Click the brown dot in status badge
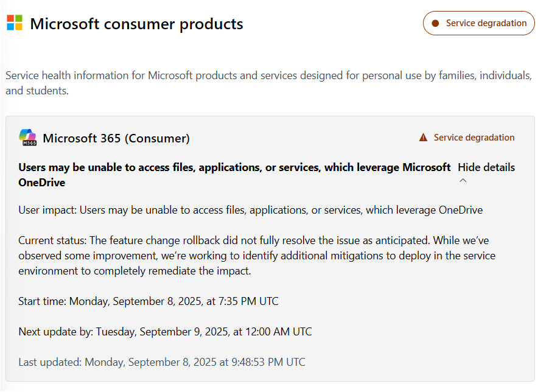This screenshot has height=392, width=549. coord(435,24)
